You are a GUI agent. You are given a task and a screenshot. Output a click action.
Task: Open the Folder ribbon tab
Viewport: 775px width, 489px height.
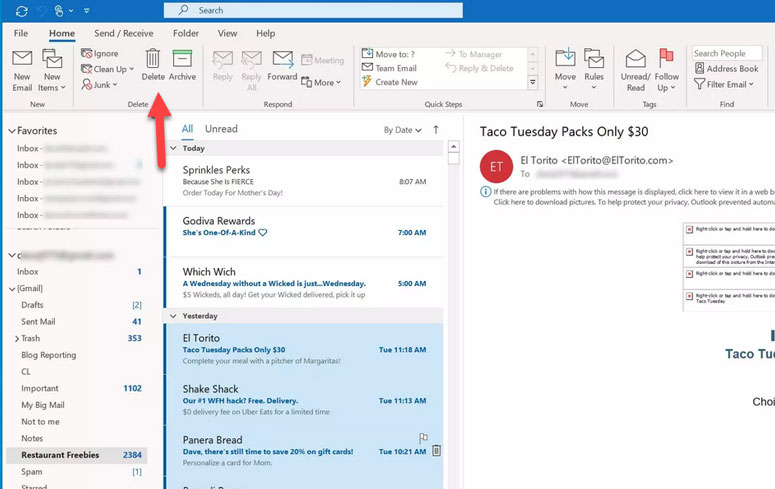[186, 33]
